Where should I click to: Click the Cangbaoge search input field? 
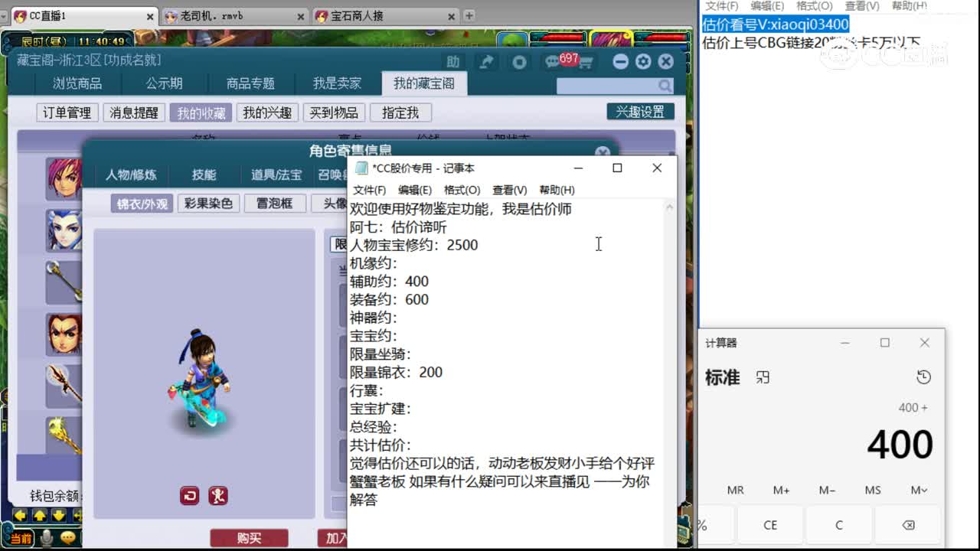[606, 86]
